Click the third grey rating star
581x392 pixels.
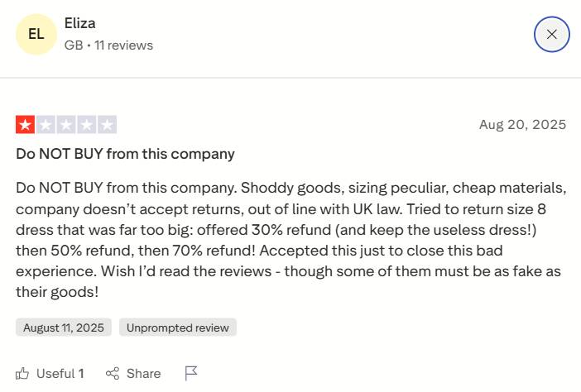click(x=66, y=126)
